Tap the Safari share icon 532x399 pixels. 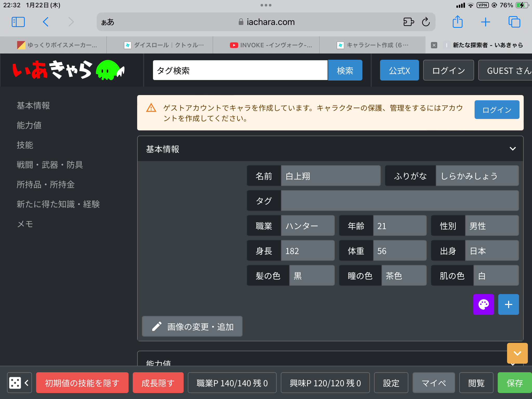[457, 22]
